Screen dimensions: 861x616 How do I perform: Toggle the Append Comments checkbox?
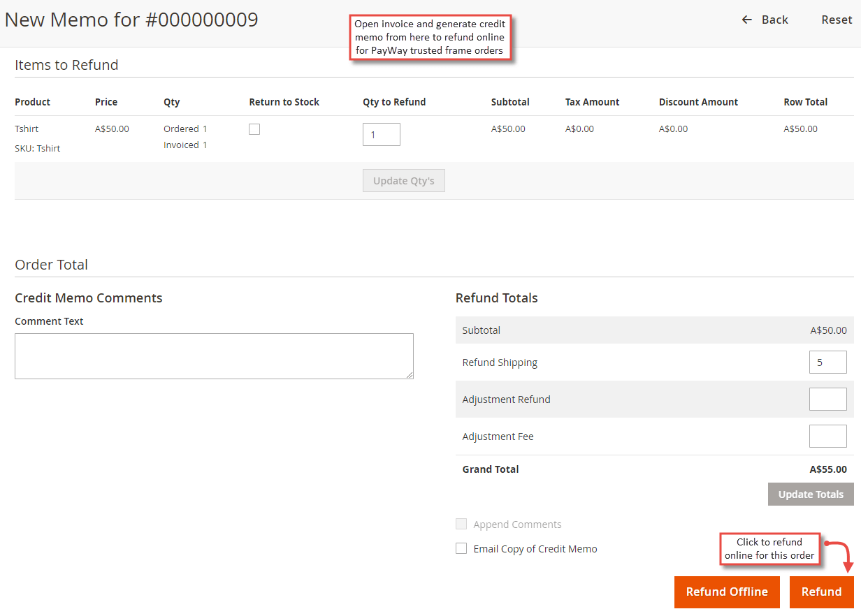(461, 524)
